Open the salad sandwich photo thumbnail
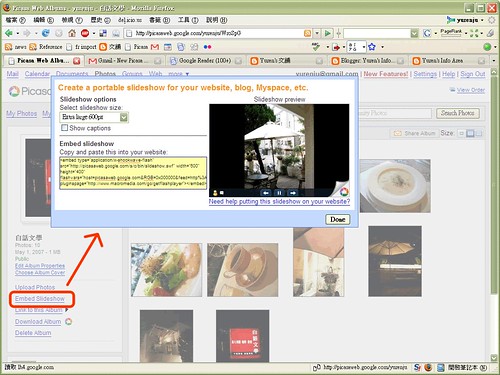 point(166,270)
